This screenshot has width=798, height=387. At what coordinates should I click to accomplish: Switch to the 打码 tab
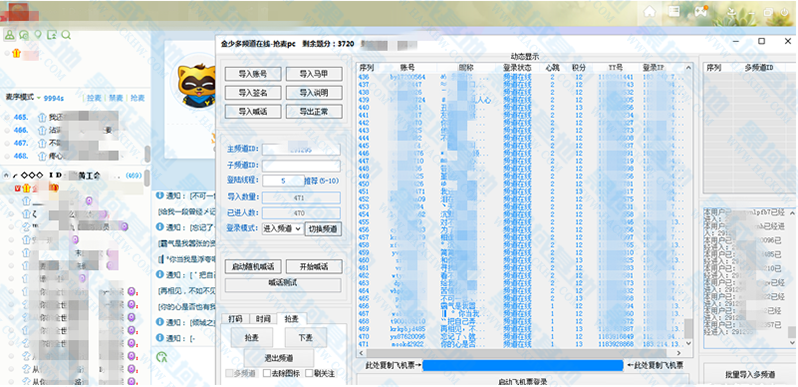point(235,319)
